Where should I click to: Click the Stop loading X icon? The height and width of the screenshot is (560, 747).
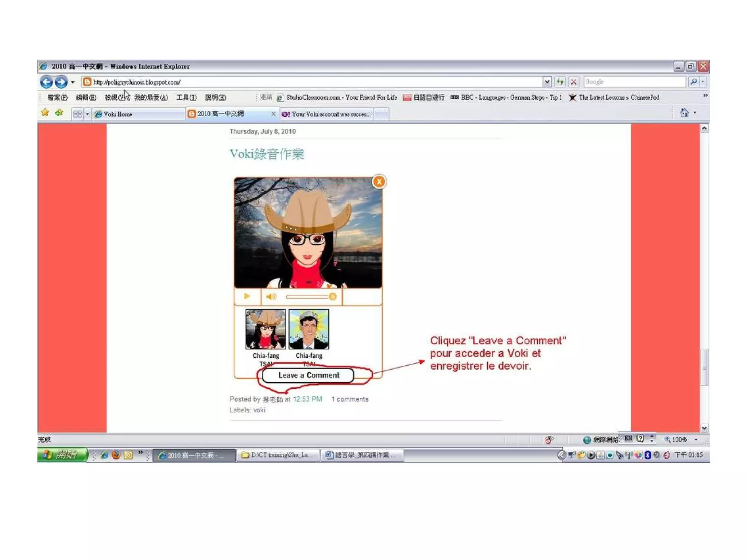coord(573,82)
